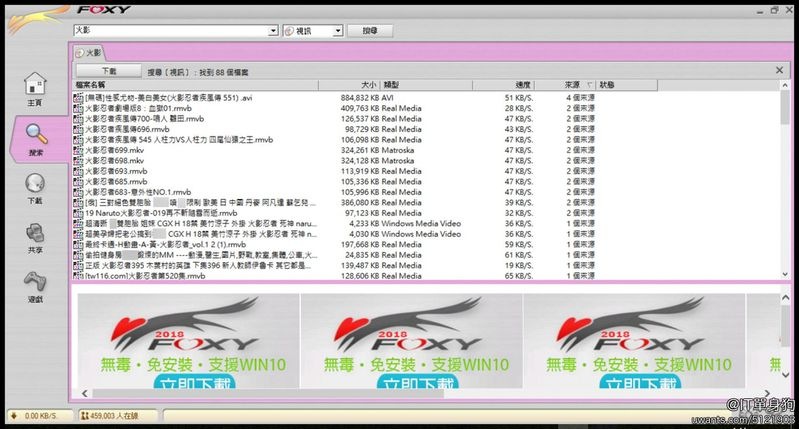The image size is (799, 429).
Task: Click into the search text field containing 火影
Action: 170,31
